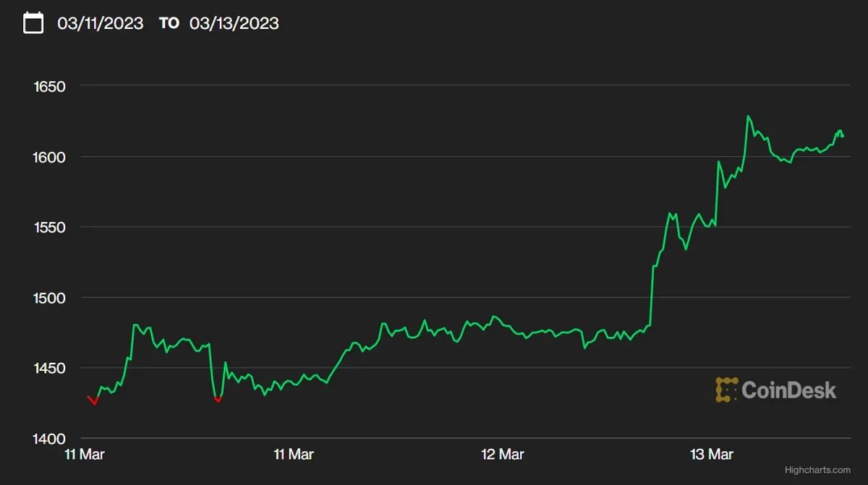Click the second 11 Mar axis label
The width and height of the screenshot is (868, 485).
(294, 455)
